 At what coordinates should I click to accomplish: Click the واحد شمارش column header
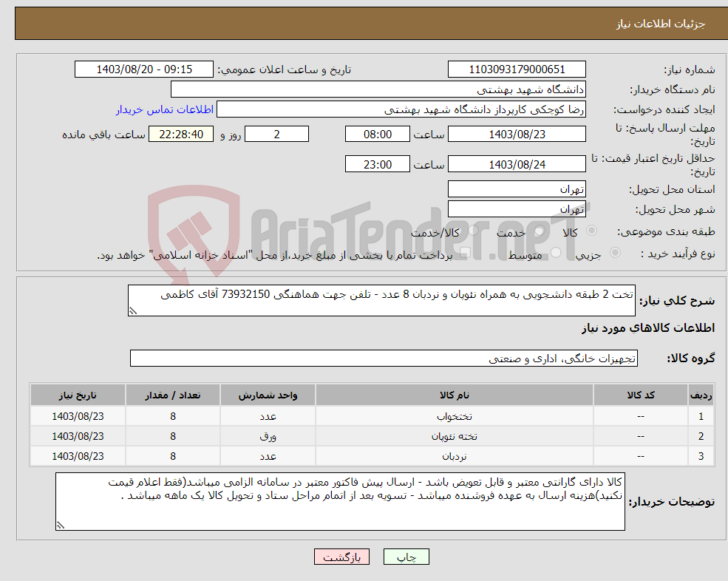[268, 395]
